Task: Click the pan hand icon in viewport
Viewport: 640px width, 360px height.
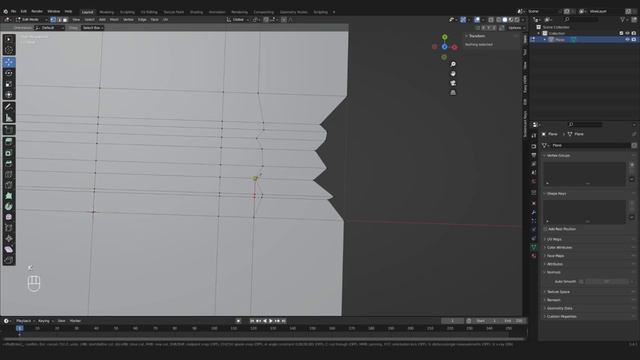Action: pyautogui.click(x=453, y=73)
